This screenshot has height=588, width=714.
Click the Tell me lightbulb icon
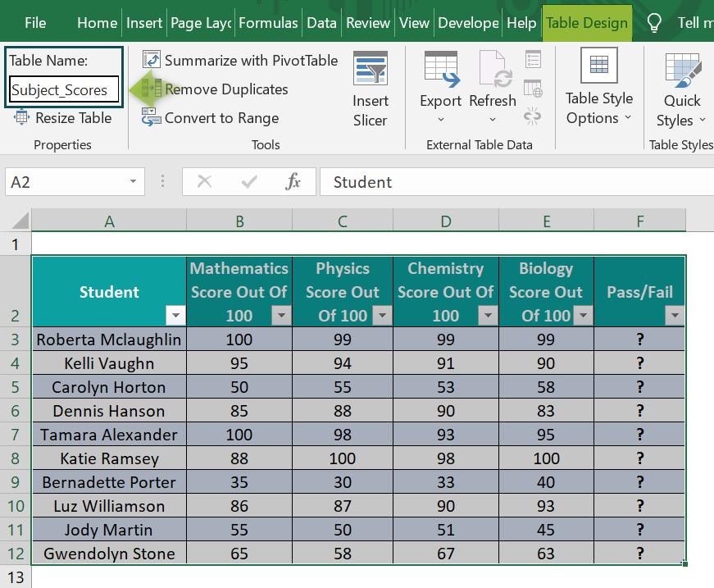654,23
